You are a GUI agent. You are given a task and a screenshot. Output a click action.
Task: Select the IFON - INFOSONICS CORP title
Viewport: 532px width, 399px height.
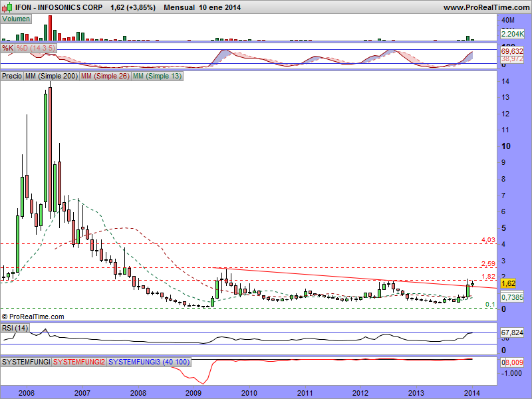pyautogui.click(x=59, y=7)
